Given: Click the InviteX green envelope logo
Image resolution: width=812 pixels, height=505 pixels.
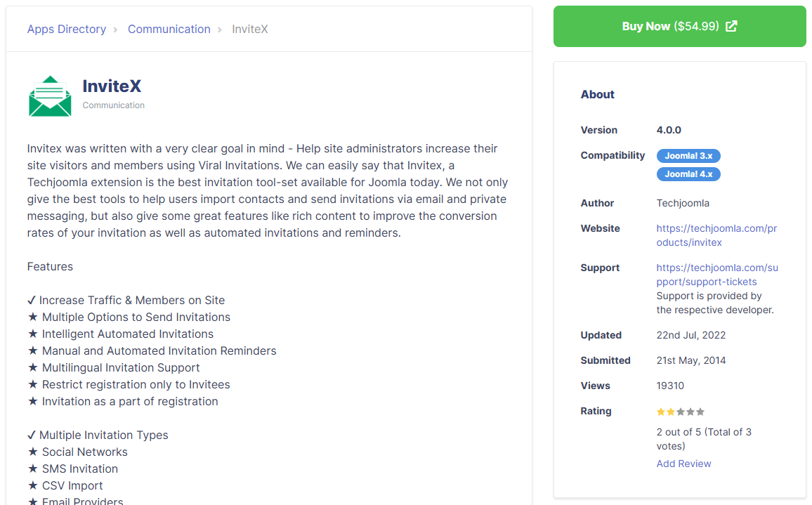Looking at the screenshot, I should pyautogui.click(x=50, y=96).
